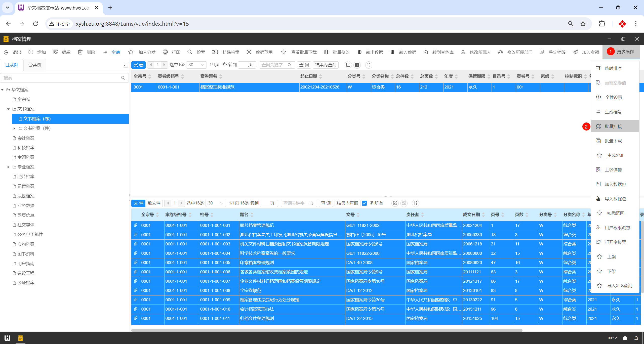Image resolution: width=644 pixels, height=344 pixels.
Task: Click the file list sort icon
Action: pos(416,203)
